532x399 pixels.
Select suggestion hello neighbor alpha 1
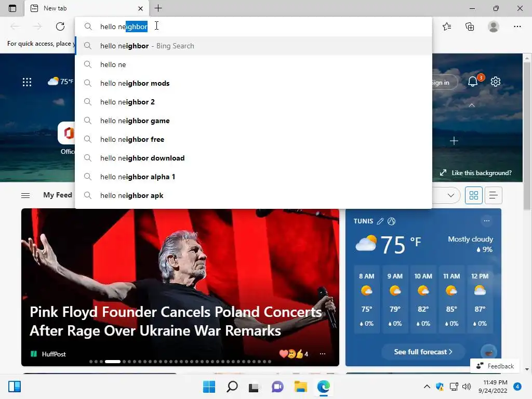point(254,177)
